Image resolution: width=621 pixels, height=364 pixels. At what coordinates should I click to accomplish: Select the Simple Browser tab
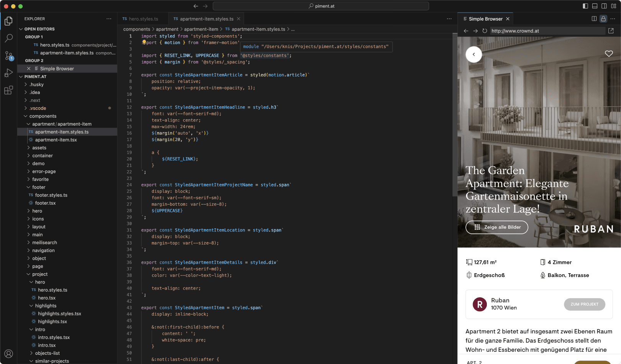point(485,18)
